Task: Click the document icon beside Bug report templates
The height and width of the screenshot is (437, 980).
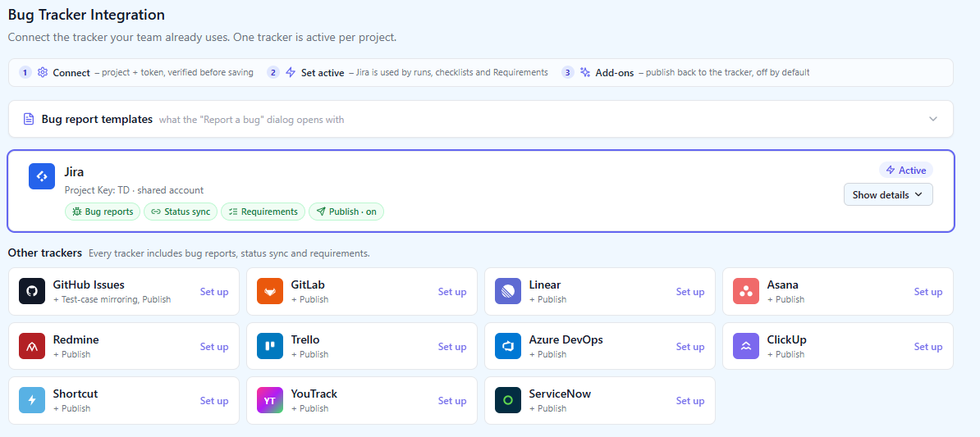Action: [29, 119]
